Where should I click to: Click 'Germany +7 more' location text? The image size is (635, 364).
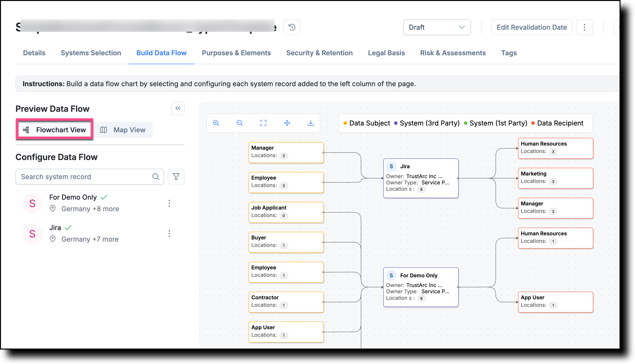tap(90, 239)
